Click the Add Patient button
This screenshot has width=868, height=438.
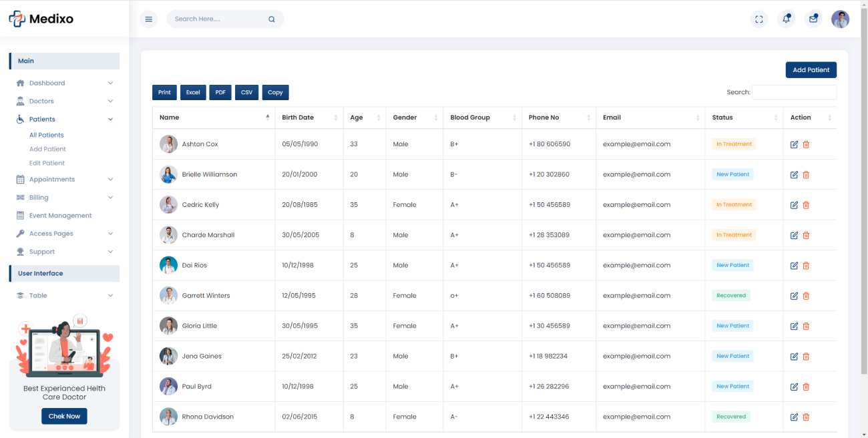click(811, 70)
